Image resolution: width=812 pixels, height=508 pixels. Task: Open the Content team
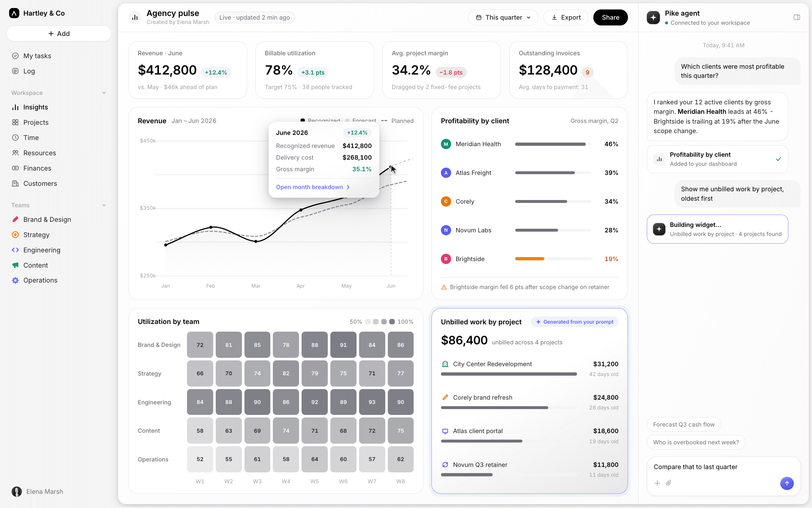[58, 265]
